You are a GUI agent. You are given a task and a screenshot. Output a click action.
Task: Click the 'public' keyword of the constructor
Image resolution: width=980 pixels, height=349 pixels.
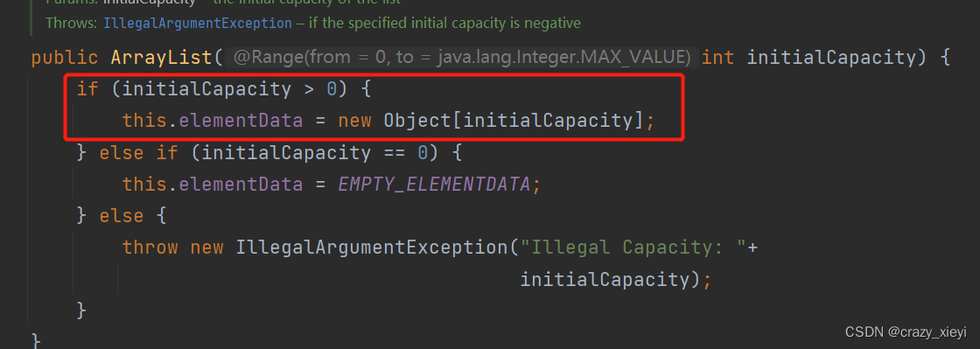tap(65, 58)
